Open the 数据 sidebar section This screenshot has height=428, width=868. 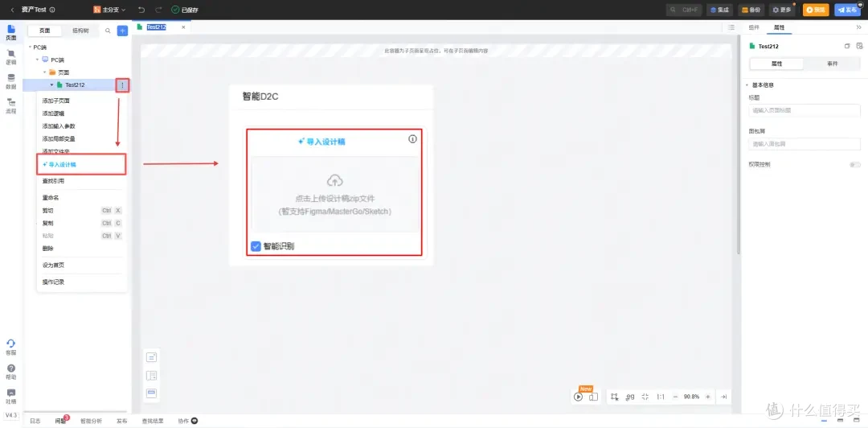coord(11,81)
